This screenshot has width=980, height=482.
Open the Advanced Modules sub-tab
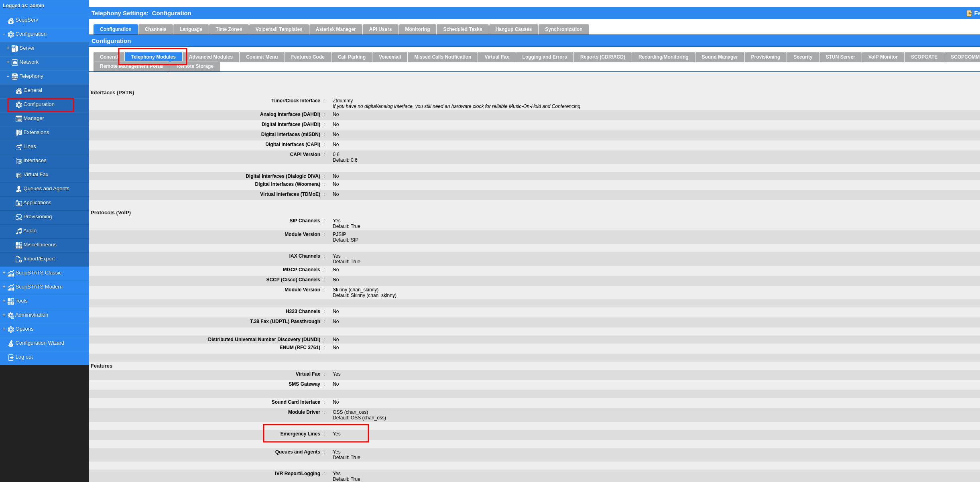click(211, 57)
